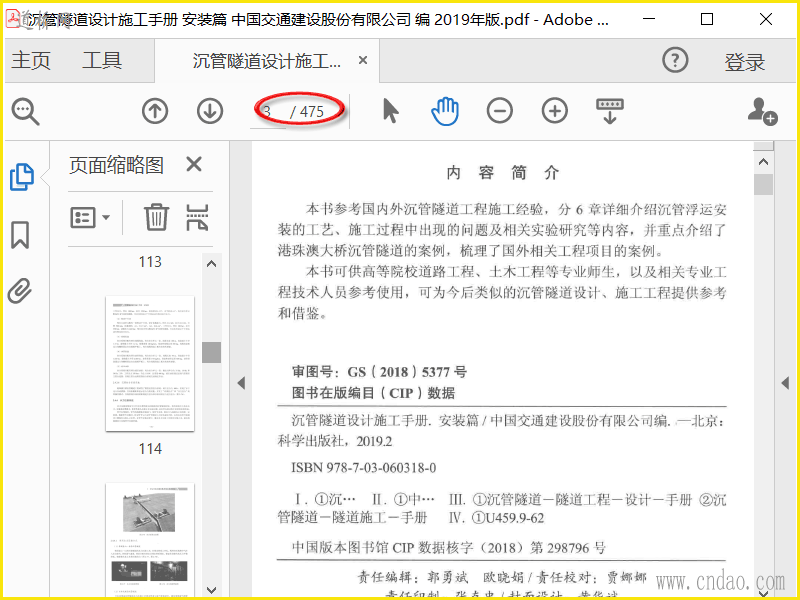Click the ISBN 978-7-03-060318-0 line
Viewport: 800px width, 600px height.
pos(363,468)
